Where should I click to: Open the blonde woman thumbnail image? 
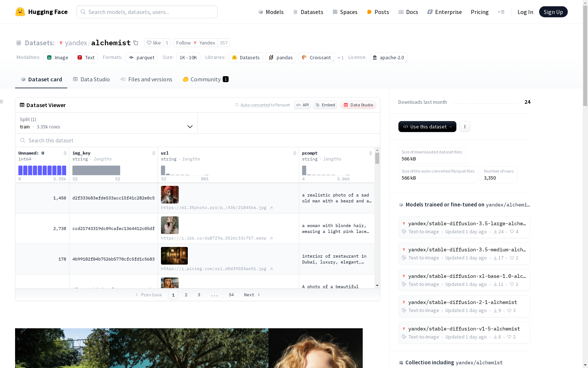pos(170,225)
